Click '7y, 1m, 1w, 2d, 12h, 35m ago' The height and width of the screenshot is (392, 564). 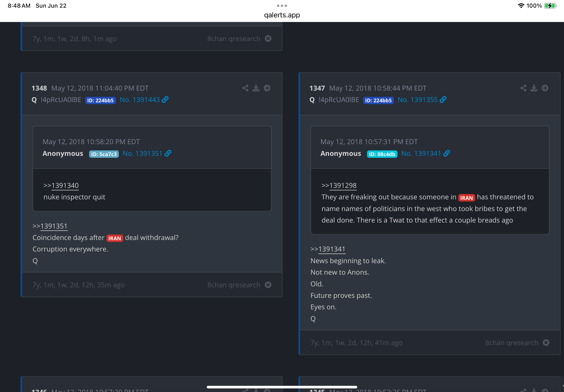tap(79, 285)
